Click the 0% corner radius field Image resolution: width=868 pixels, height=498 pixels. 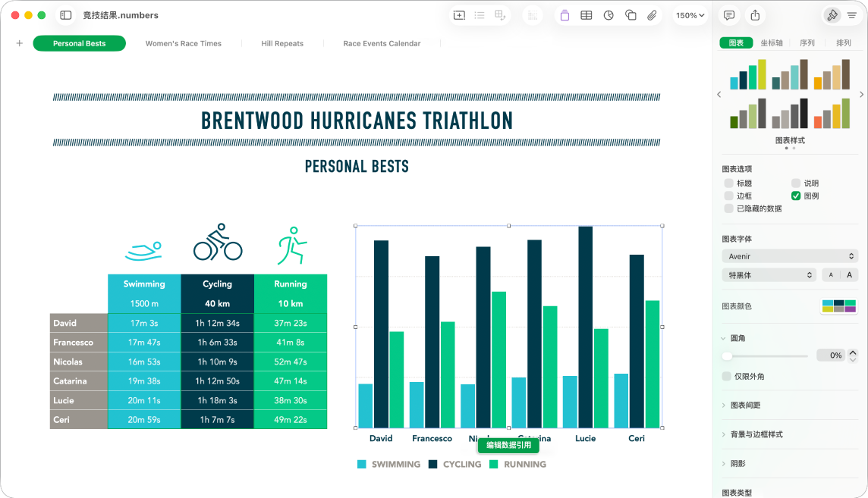tap(832, 355)
